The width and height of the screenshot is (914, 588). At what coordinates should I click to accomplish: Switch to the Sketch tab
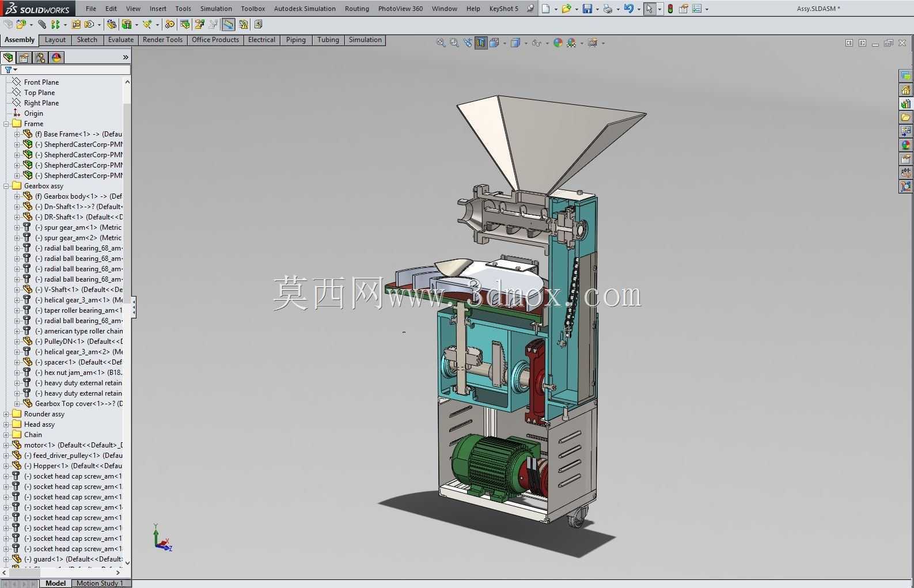pyautogui.click(x=87, y=40)
